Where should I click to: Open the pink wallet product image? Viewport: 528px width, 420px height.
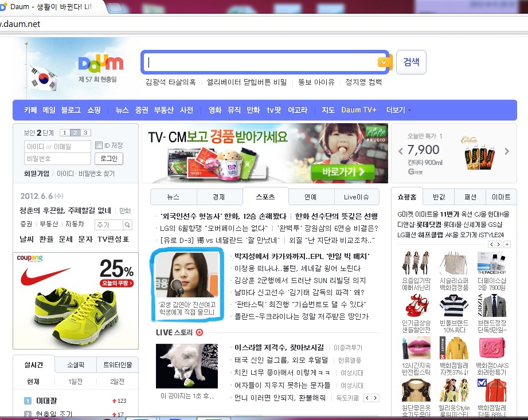[x=492, y=348]
